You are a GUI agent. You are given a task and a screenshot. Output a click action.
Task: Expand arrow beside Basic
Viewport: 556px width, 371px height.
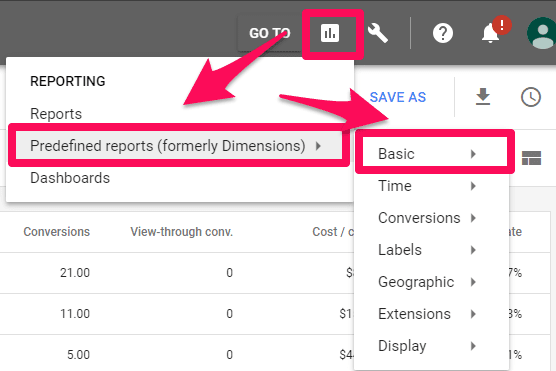473,154
